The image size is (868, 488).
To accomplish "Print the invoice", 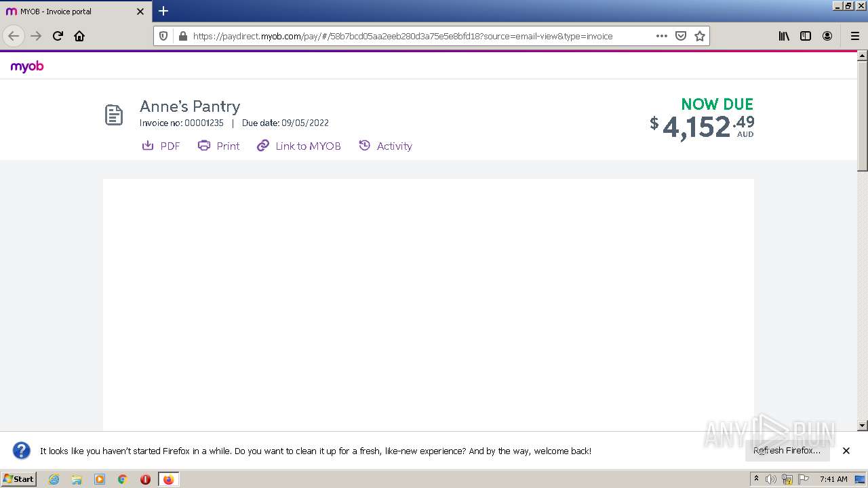I will [x=218, y=146].
